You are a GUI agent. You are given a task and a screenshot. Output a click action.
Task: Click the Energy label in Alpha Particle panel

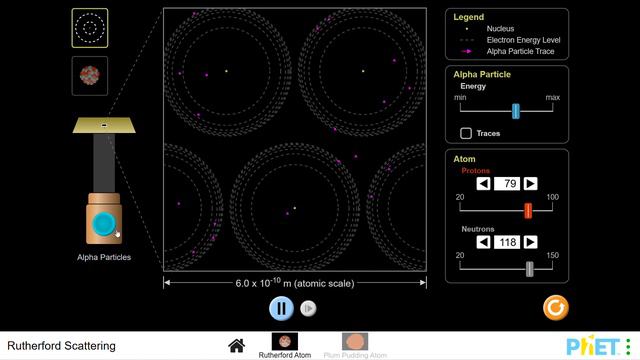pyautogui.click(x=473, y=86)
